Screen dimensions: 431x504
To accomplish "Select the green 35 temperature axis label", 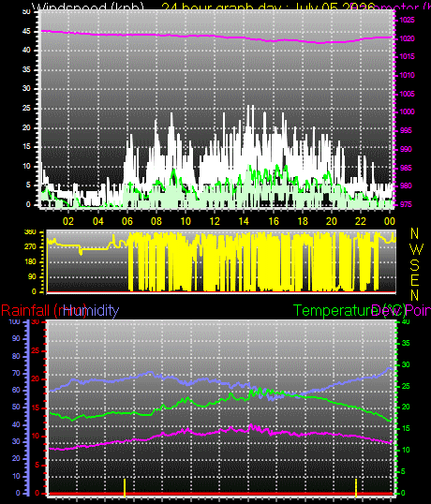I will 406,343.
